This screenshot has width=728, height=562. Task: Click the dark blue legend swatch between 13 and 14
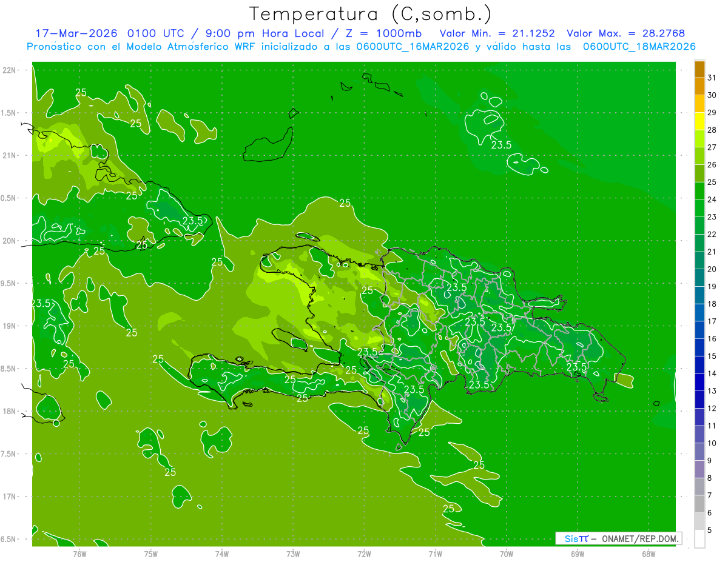pyautogui.click(x=699, y=383)
